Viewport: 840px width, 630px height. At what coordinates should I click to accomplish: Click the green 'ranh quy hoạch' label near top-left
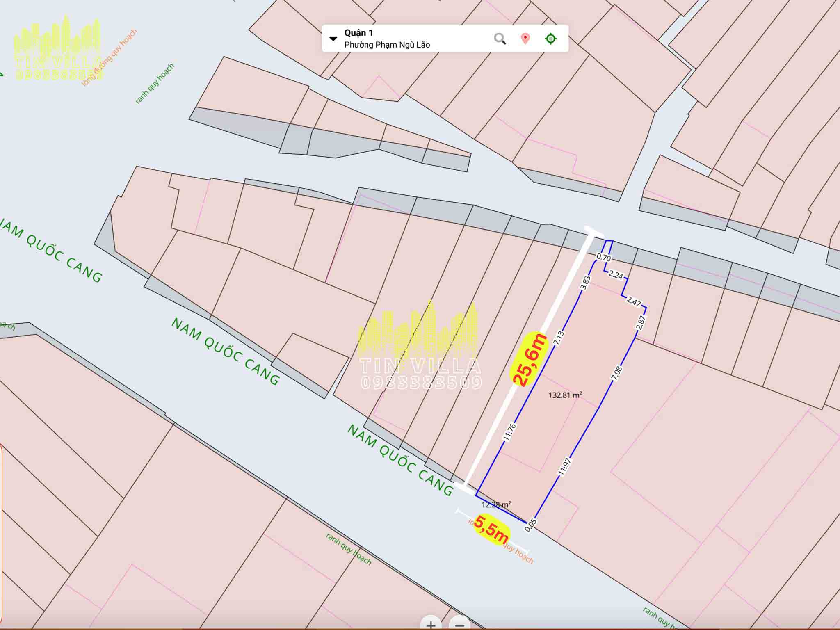tap(155, 84)
